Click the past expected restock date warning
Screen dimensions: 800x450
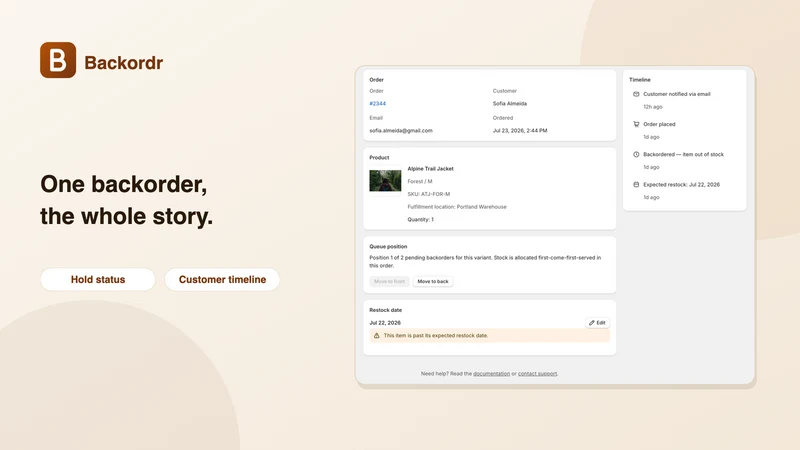click(489, 336)
